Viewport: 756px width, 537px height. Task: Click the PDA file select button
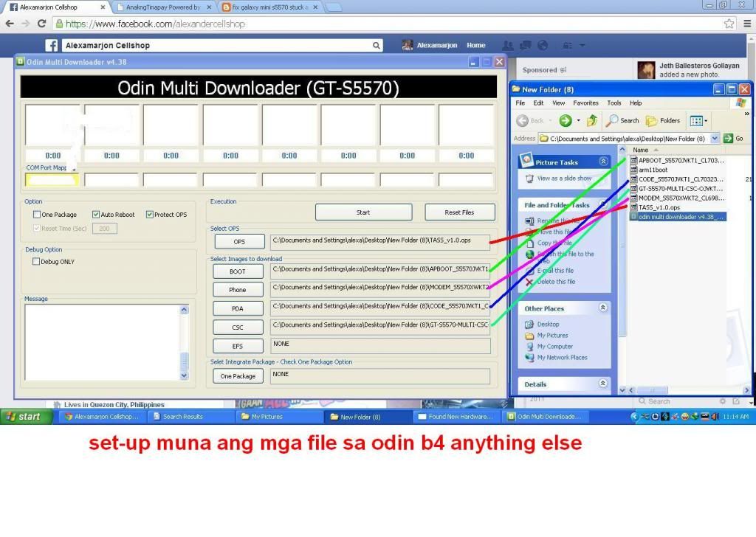[x=237, y=308]
